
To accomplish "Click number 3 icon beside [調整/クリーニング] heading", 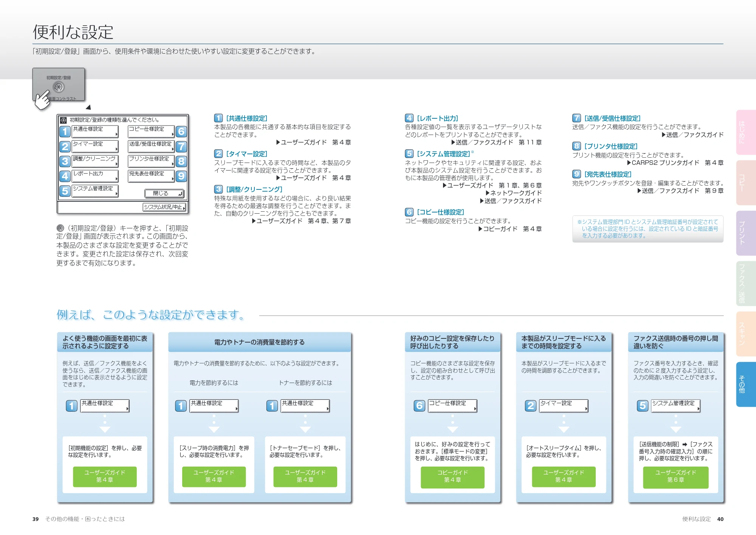I will coord(218,189).
